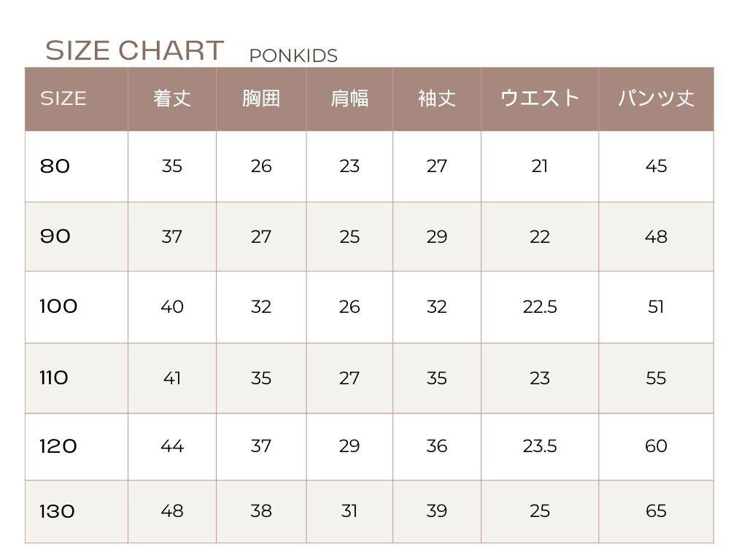
Task: Select the パンツ丈 column header
Action: [x=656, y=98]
